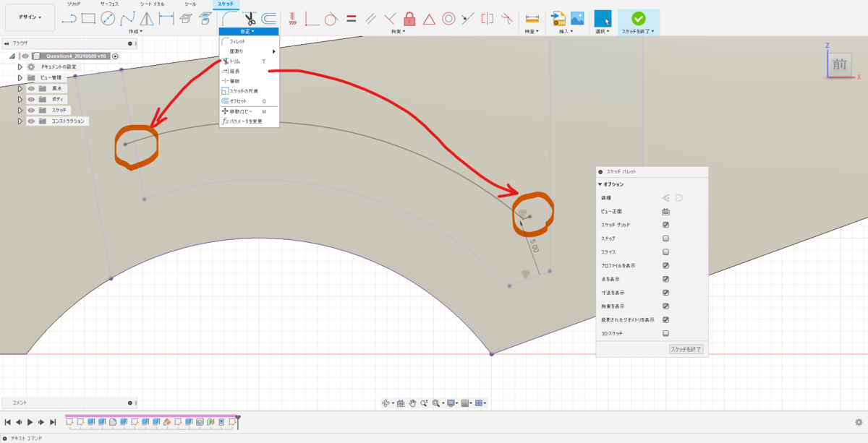Toggle Show Profile checkbox
The width and height of the screenshot is (868, 443).
[x=665, y=265]
